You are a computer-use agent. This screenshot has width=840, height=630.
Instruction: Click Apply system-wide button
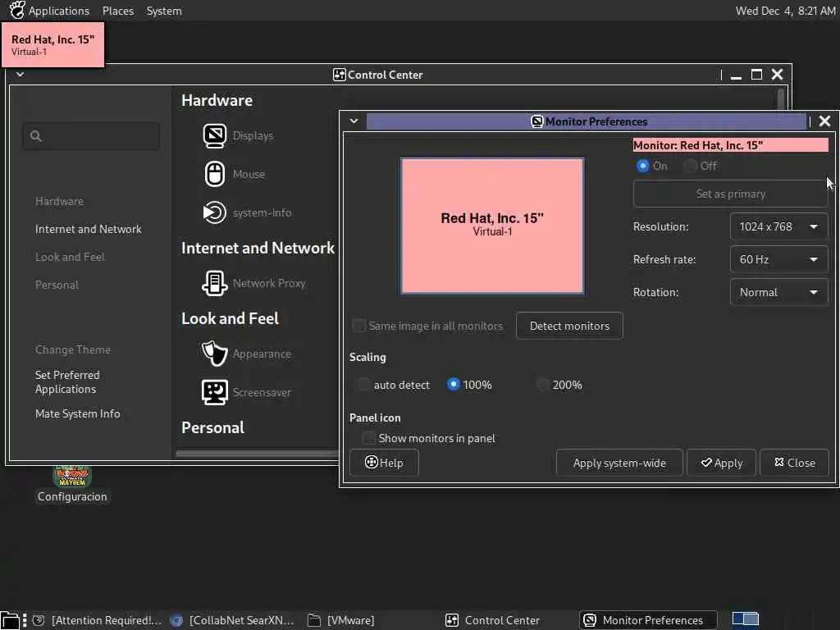coord(619,463)
